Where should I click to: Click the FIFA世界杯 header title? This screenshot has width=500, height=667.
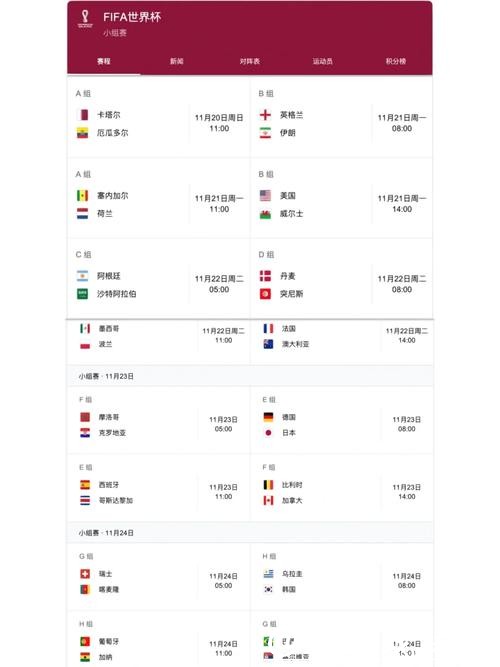(132, 17)
